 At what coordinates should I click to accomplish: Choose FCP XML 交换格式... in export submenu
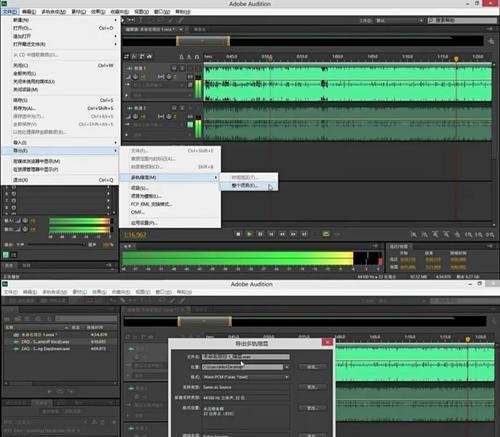pyautogui.click(x=170, y=204)
